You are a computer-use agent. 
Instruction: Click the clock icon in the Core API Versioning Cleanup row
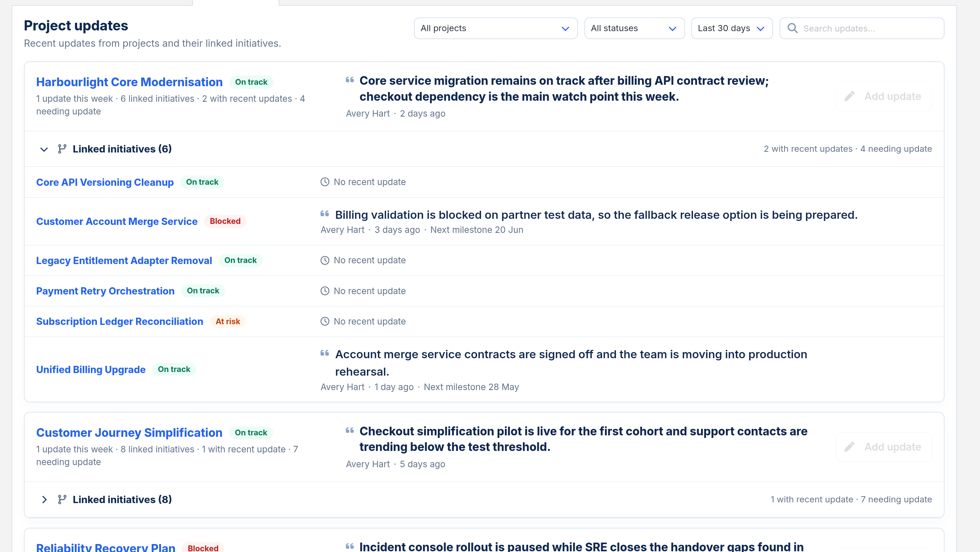click(x=325, y=182)
